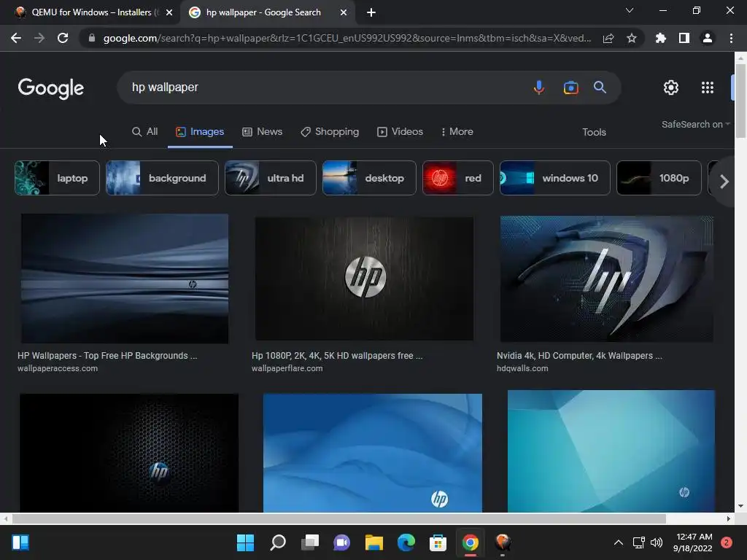Share this page from address bar
747x560 pixels.
(608, 38)
